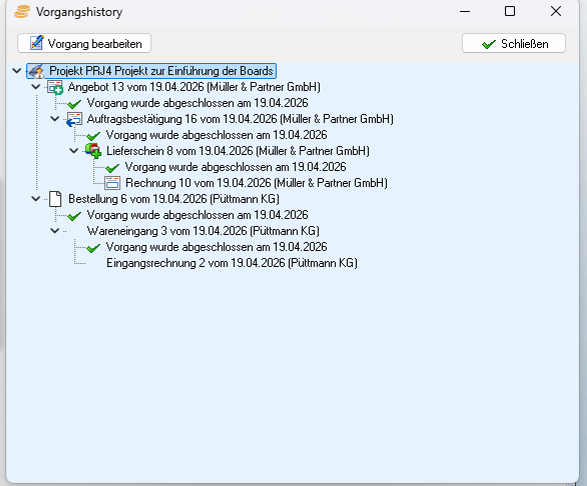This screenshot has width=587, height=486.
Task: Select Rechnung 10 vom 19.04.2026 entry
Action: (256, 183)
